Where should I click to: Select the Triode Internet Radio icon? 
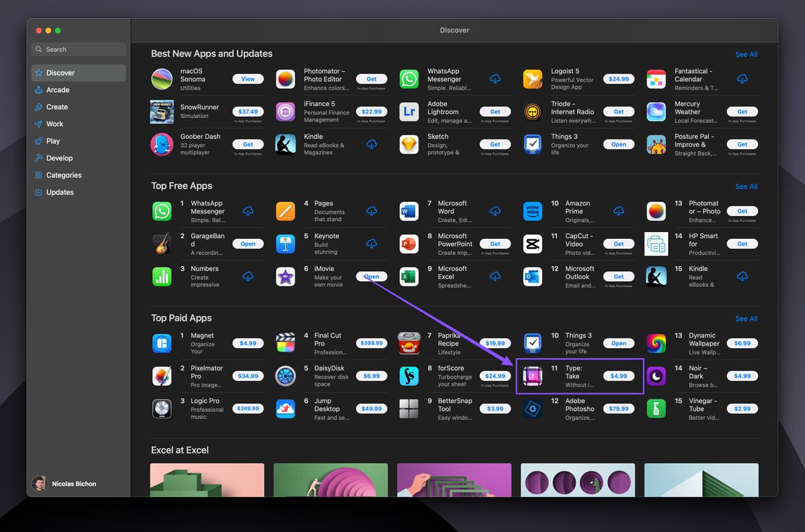533,112
